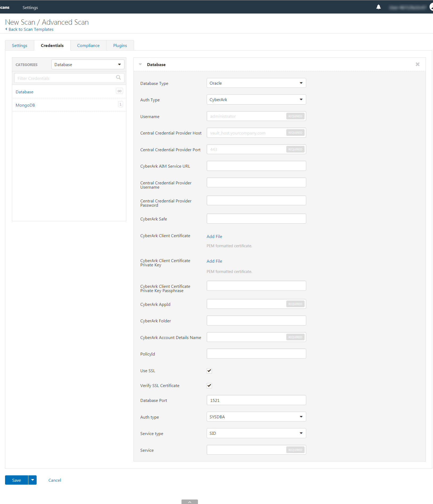This screenshot has width=433, height=504.
Task: Click the infinity badge next to Database
Action: 119,91
